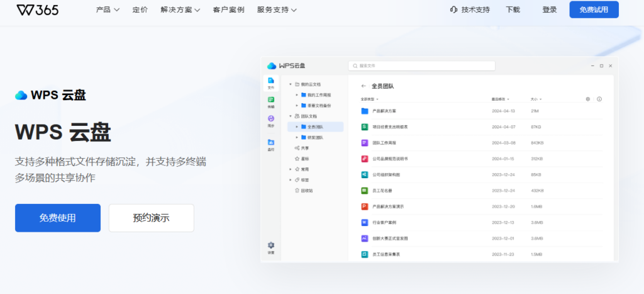The image size is (644, 294).
Task: Click the green spreadsheet icon of 项目经费支出明细表
Action: (x=364, y=127)
